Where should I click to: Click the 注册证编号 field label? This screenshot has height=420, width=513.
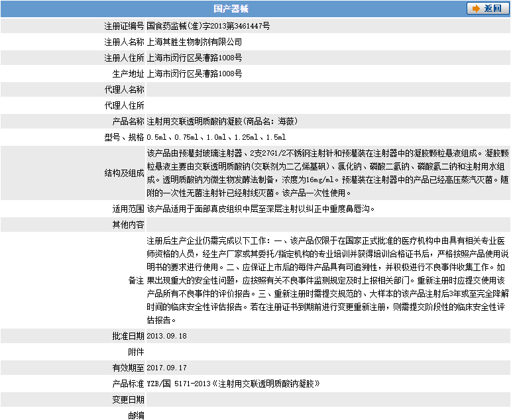[x=124, y=26]
